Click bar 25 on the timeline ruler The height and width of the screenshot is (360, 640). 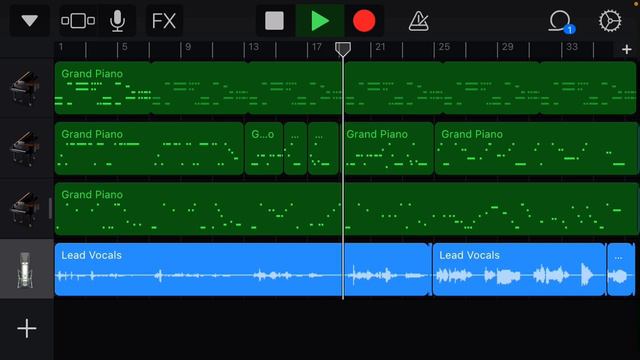[x=444, y=47]
